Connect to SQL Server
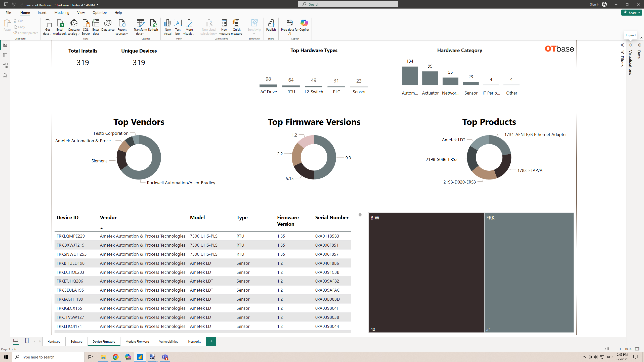Viewport: 644px width, 362px height. point(86,27)
